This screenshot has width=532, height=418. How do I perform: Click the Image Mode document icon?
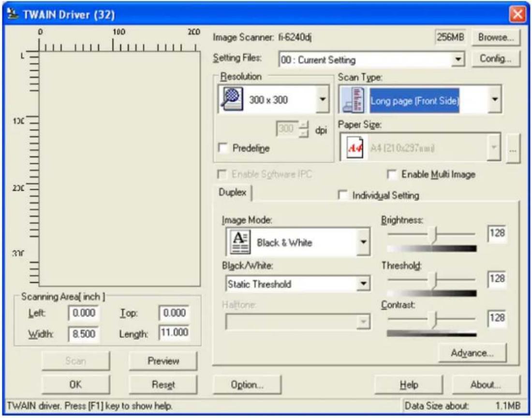(240, 242)
